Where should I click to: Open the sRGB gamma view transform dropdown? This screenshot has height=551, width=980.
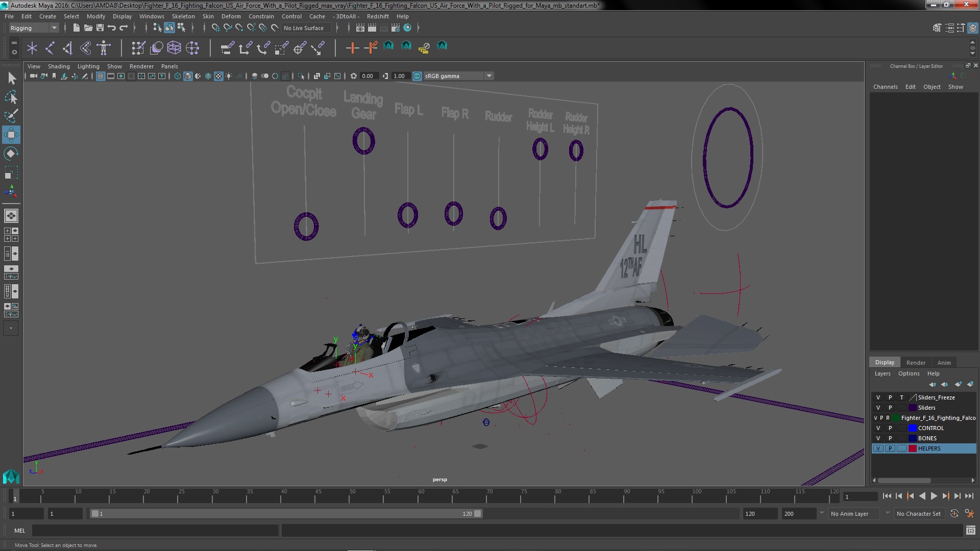[x=458, y=76]
